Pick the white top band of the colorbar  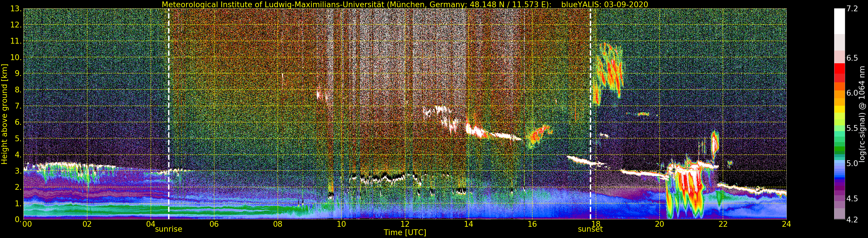[839, 21]
